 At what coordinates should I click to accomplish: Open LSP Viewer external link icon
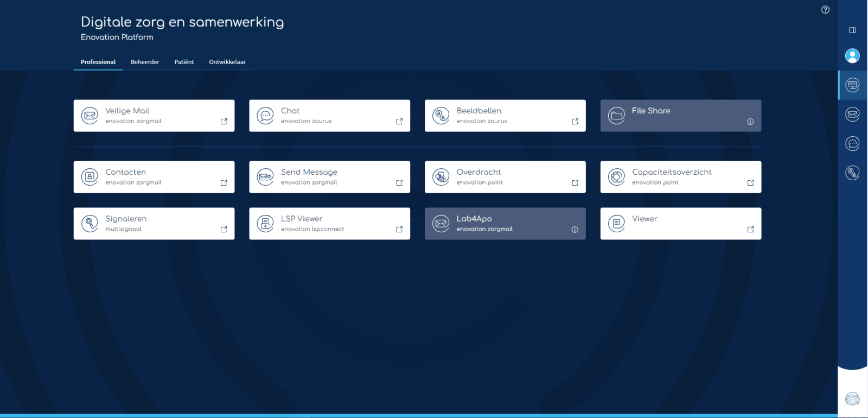pos(399,230)
